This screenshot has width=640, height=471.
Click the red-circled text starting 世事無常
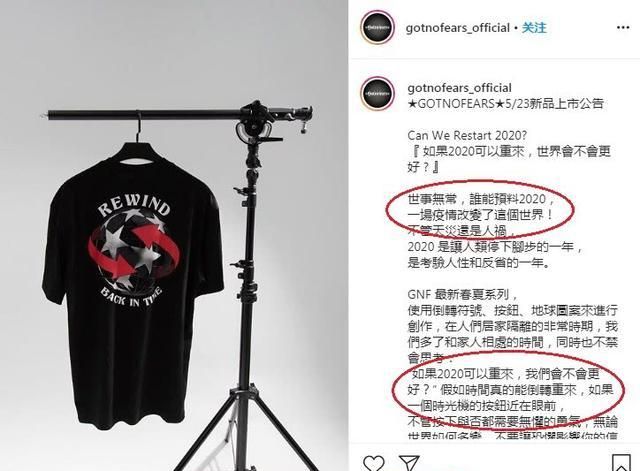point(481,207)
